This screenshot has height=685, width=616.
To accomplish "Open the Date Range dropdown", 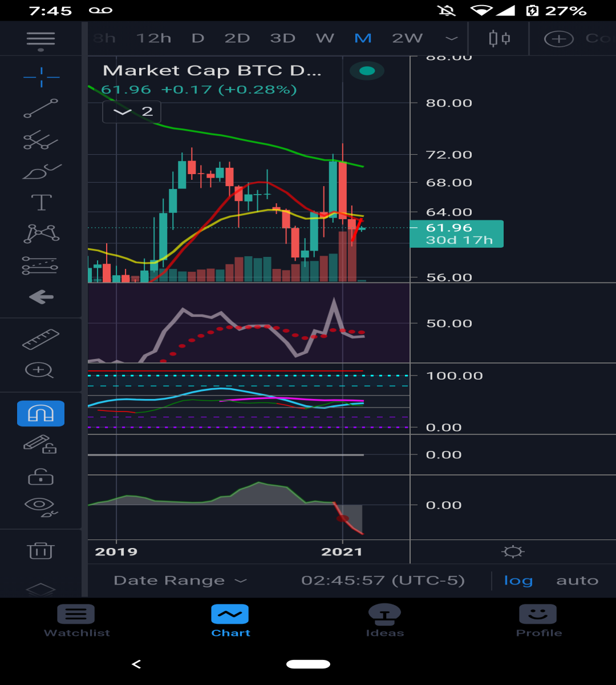I will point(180,581).
